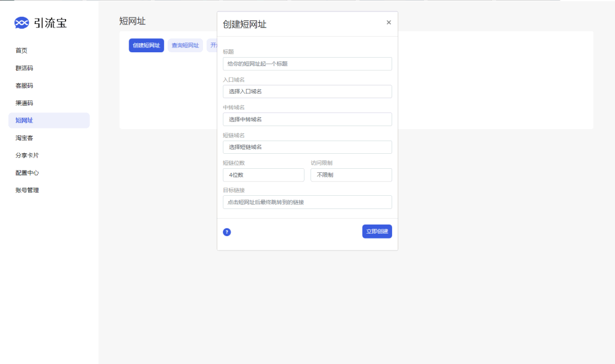Image resolution: width=615 pixels, height=364 pixels.
Task: Go to 首页 in the sidebar
Action: click(22, 50)
